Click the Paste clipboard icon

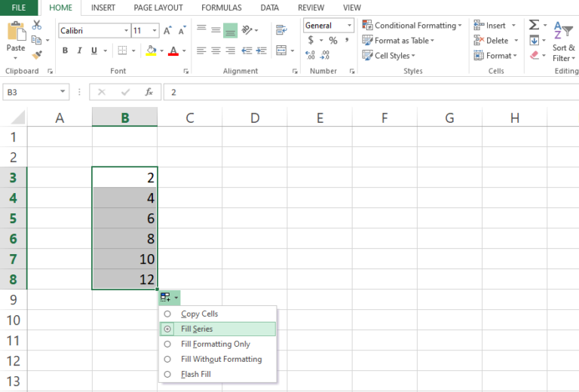point(16,31)
